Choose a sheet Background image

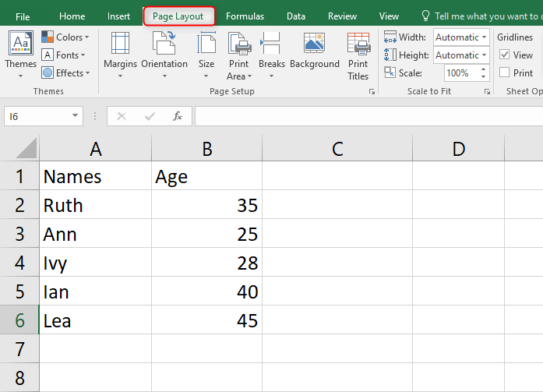[315, 51]
